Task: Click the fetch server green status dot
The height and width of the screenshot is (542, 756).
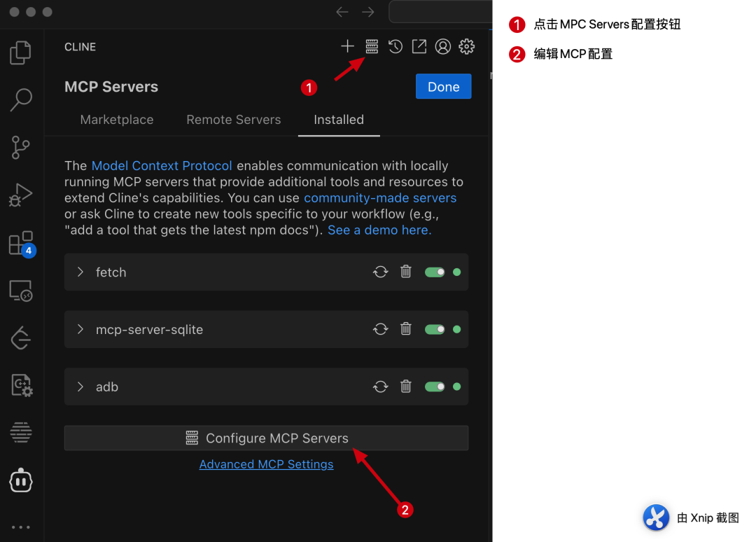Action: pos(456,272)
